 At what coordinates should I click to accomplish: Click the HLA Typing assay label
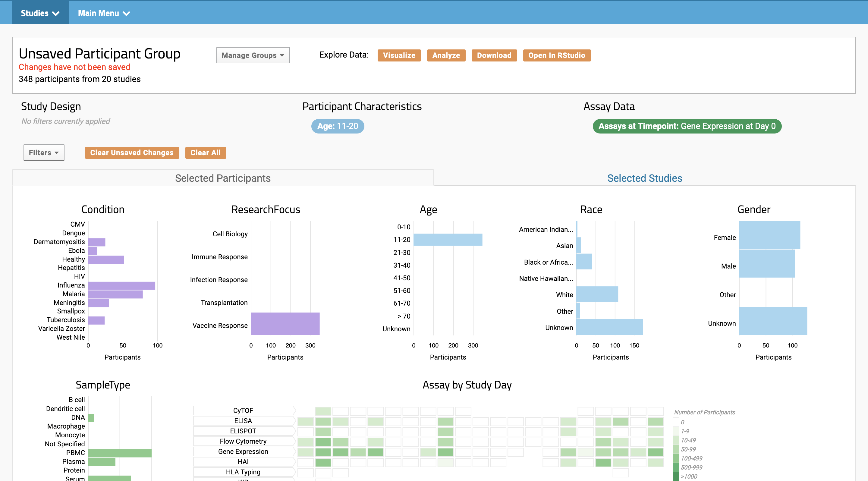click(243, 472)
